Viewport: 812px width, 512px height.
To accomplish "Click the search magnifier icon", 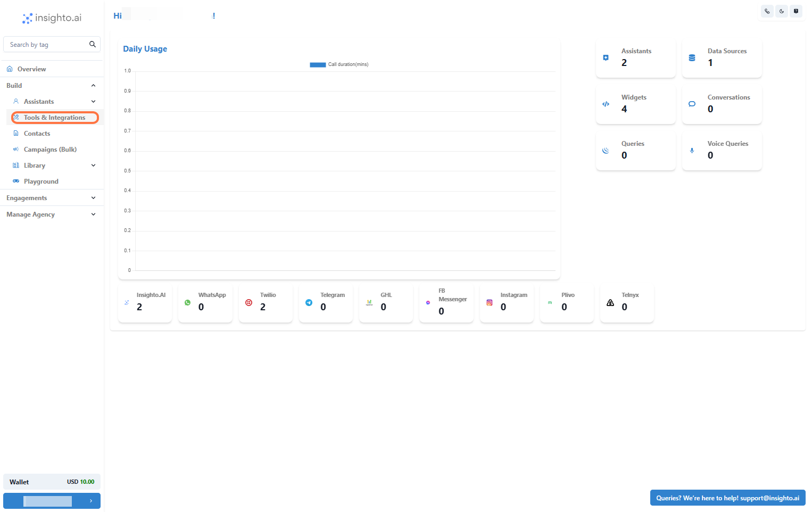I will (x=93, y=44).
